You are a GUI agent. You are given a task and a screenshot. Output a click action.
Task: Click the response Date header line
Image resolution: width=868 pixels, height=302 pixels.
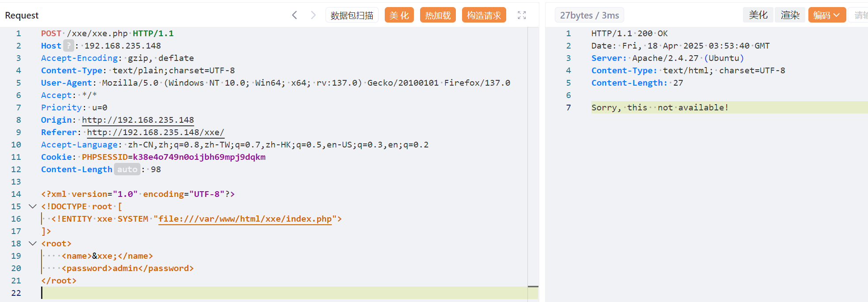[x=680, y=46]
